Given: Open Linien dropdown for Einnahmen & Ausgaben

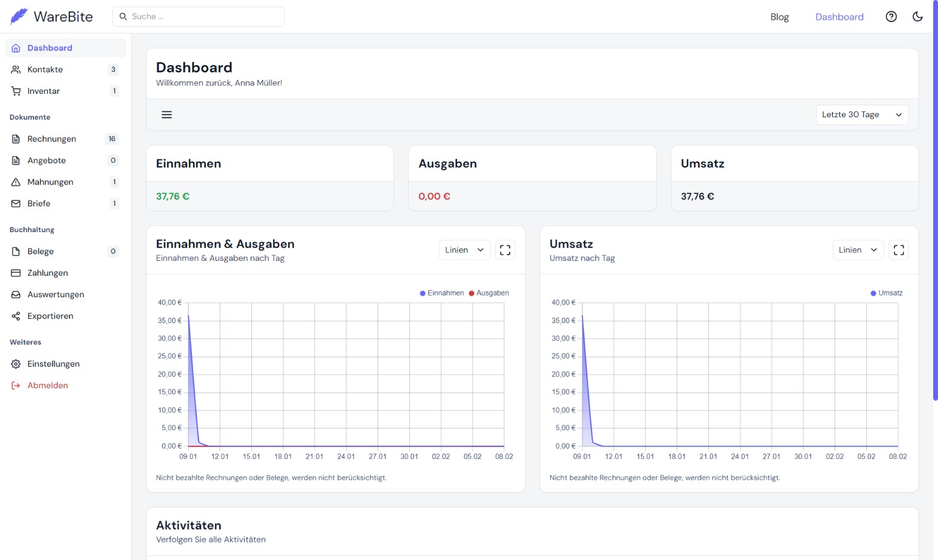Looking at the screenshot, I should [x=464, y=250].
